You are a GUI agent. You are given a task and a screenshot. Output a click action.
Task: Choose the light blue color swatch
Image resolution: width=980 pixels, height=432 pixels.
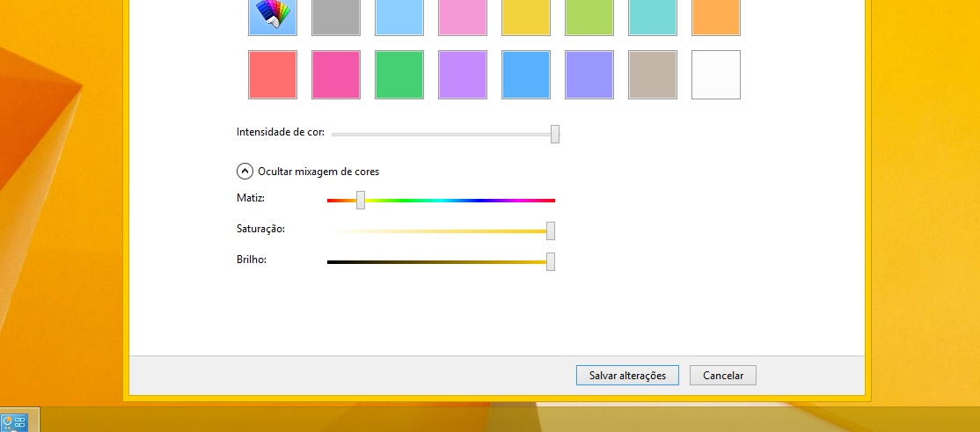click(399, 17)
